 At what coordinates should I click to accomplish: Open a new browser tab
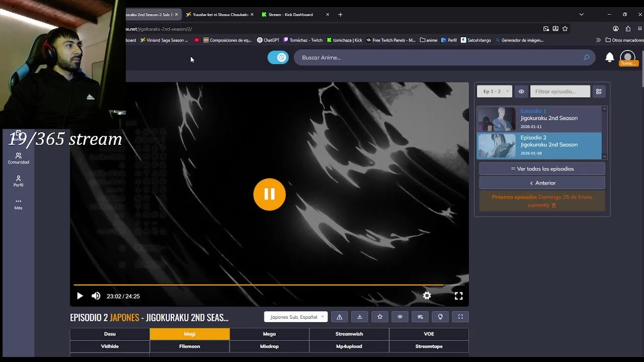click(340, 15)
